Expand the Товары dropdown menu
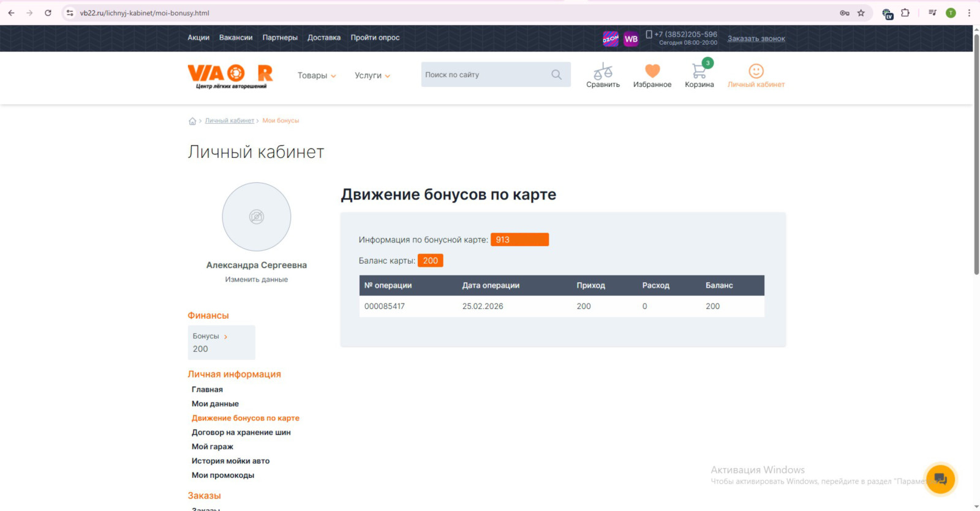980x511 pixels. click(x=317, y=76)
